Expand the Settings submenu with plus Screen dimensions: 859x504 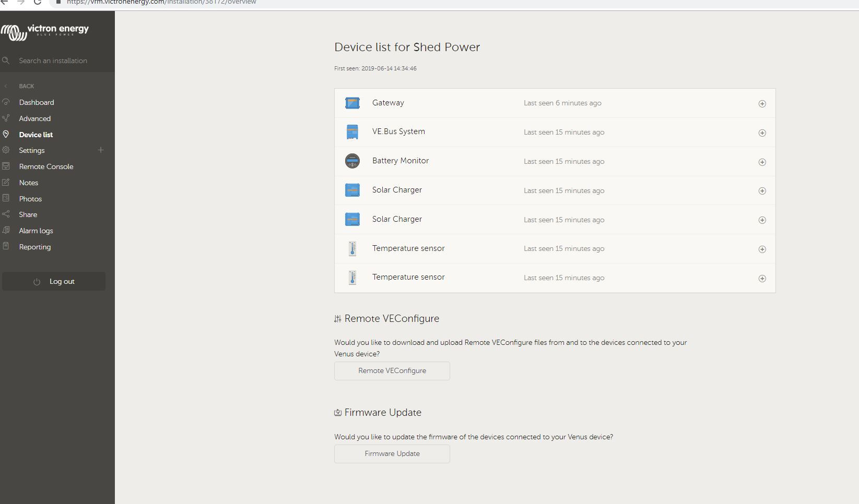(x=101, y=150)
